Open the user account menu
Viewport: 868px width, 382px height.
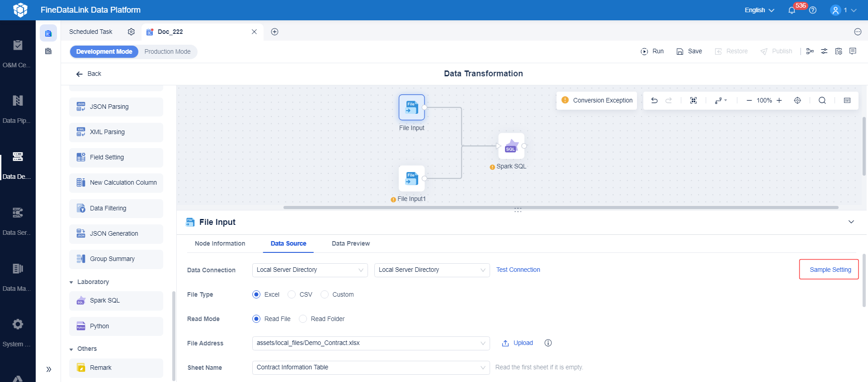pyautogui.click(x=843, y=10)
